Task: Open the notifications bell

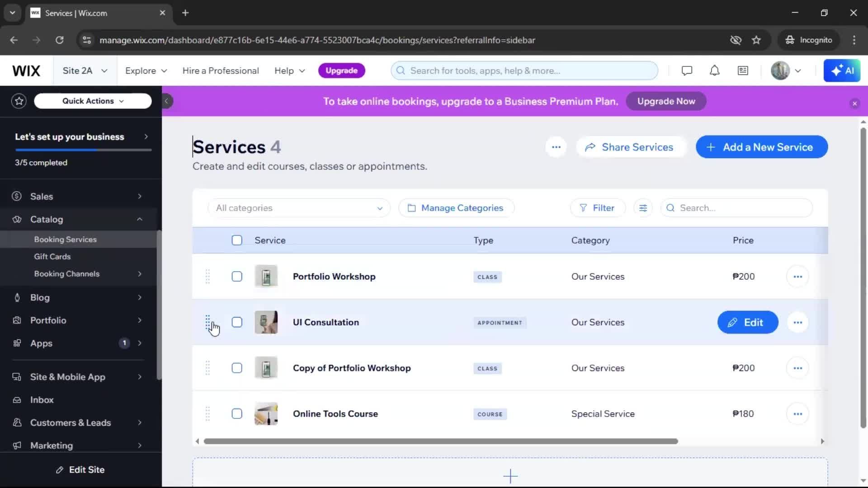Action: 714,71
